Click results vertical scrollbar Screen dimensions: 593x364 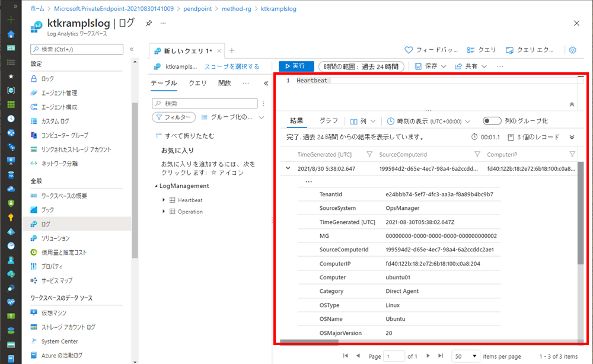point(581,213)
